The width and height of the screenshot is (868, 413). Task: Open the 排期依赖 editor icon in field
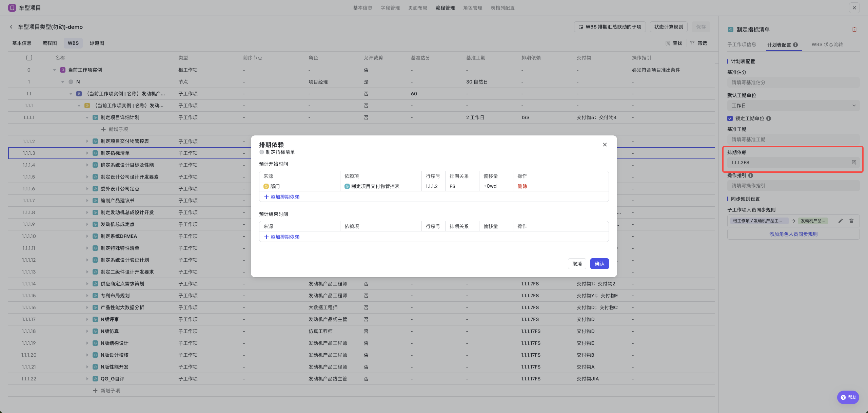854,163
